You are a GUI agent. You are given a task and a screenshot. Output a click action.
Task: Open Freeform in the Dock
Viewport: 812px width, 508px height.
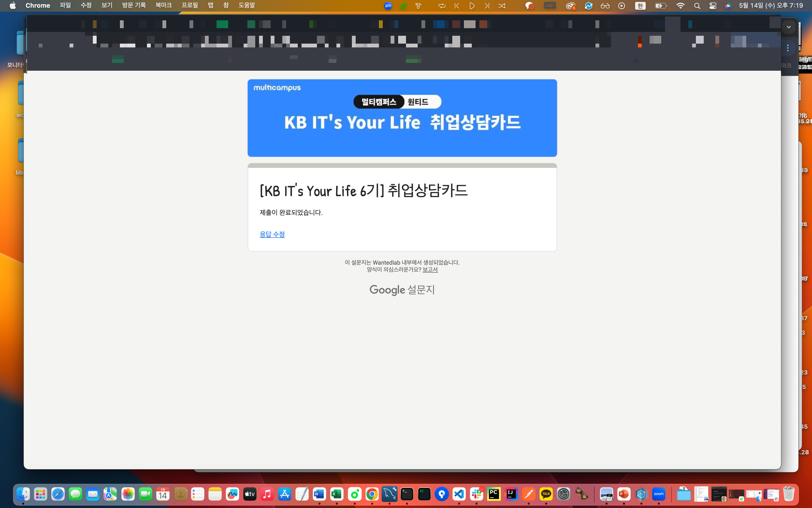coord(233,494)
